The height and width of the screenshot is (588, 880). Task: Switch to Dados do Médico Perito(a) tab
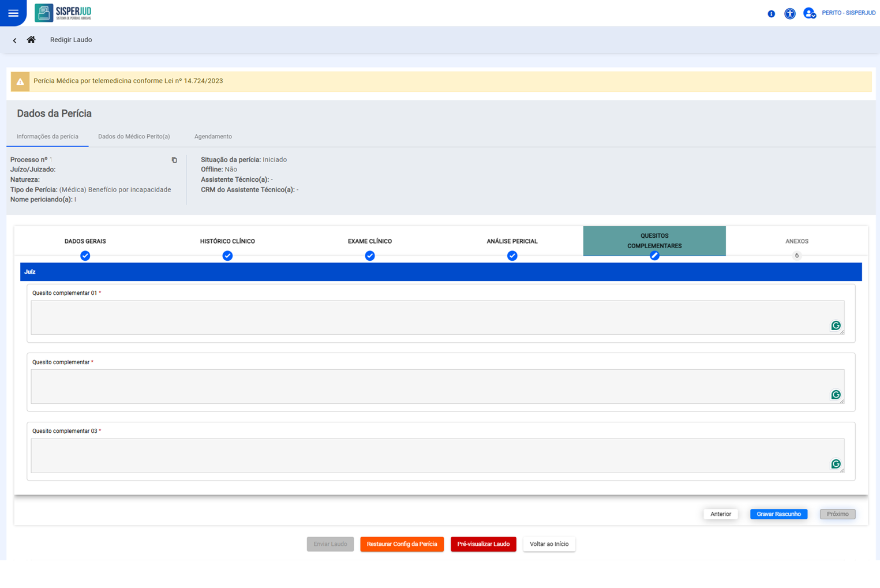coord(134,137)
